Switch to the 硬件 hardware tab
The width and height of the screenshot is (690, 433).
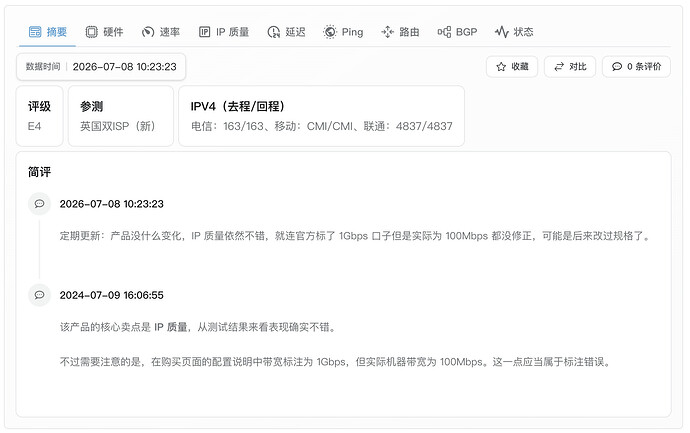[104, 32]
